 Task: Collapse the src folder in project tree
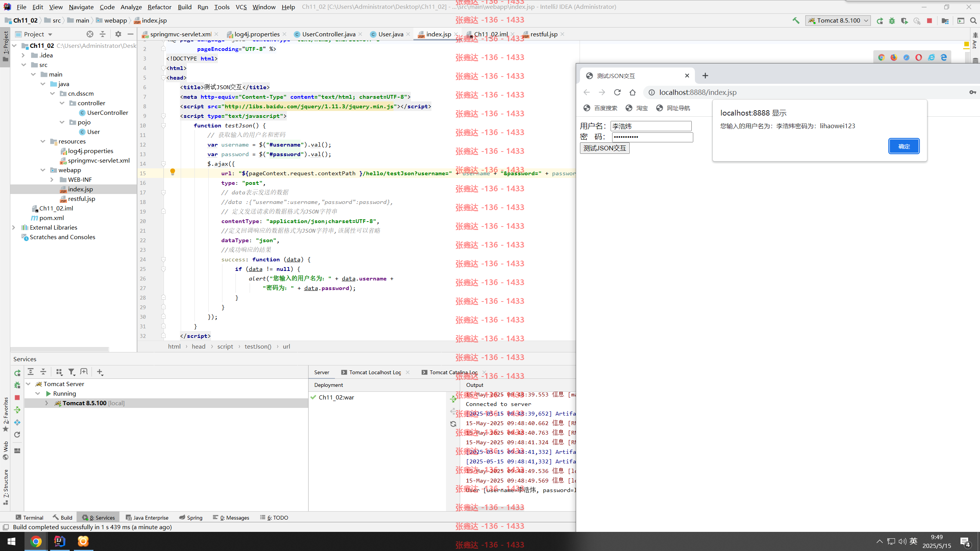pyautogui.click(x=24, y=65)
